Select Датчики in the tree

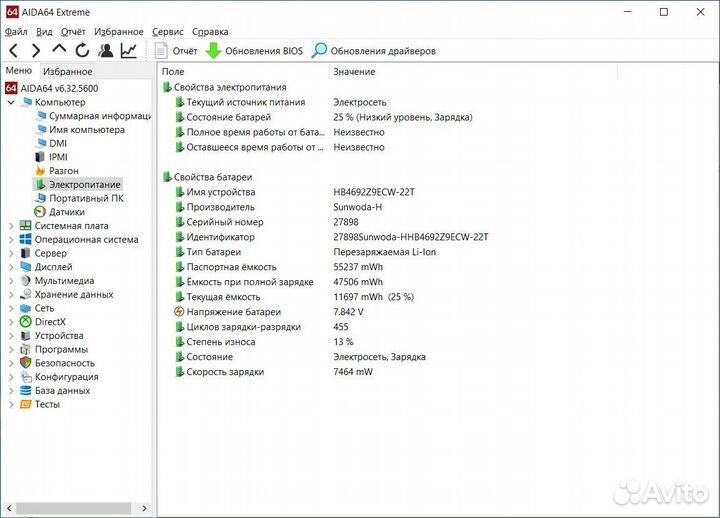tap(66, 212)
